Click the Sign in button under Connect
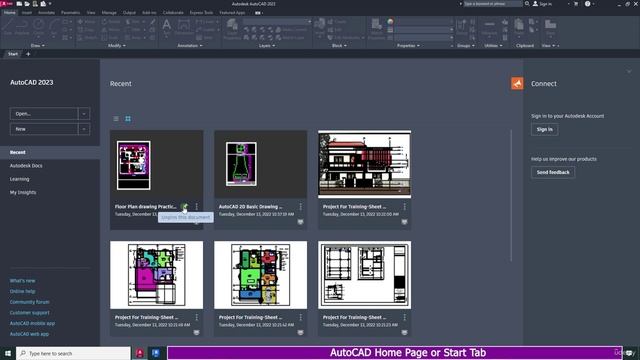Screen dimensions: 640x360 (544, 129)
